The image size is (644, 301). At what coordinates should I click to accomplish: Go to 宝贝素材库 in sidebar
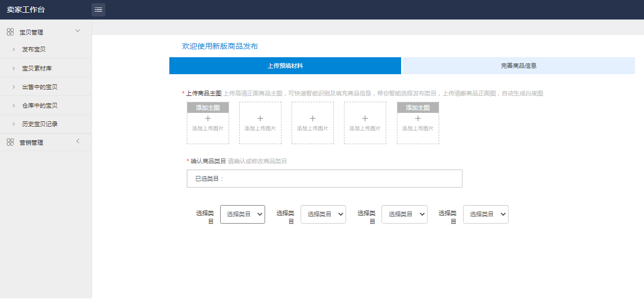[37, 68]
